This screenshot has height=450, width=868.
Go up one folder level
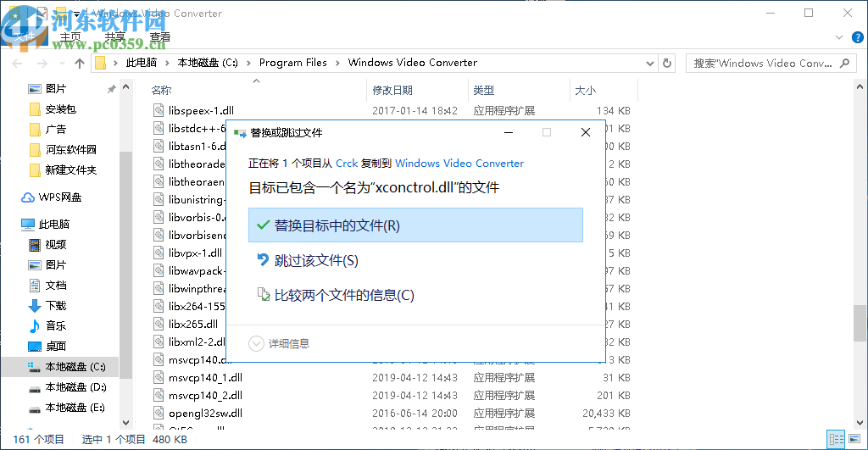tap(80, 63)
